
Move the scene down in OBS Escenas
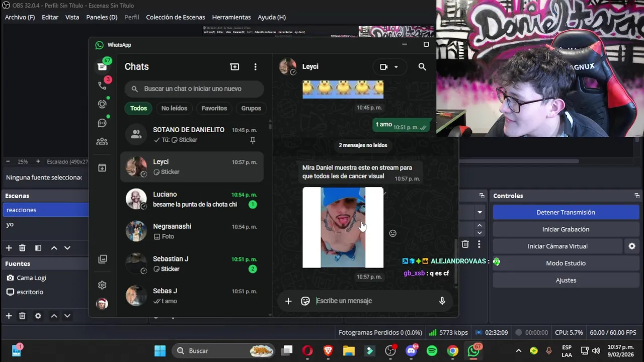tap(67, 248)
